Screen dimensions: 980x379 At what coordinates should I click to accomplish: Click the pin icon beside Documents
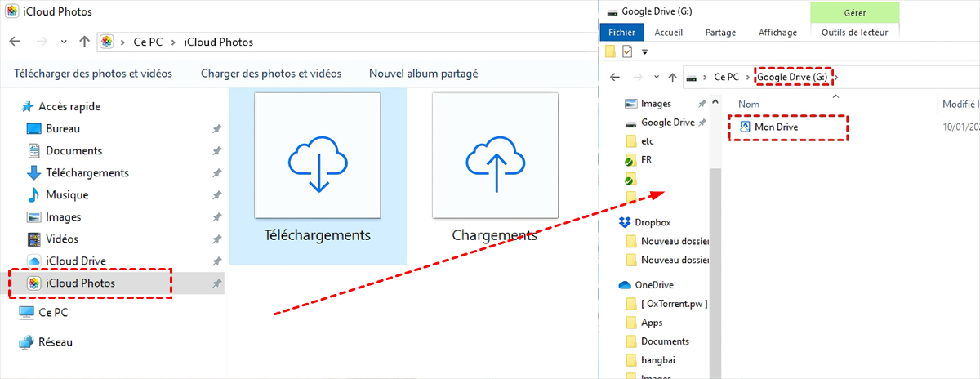tap(216, 151)
